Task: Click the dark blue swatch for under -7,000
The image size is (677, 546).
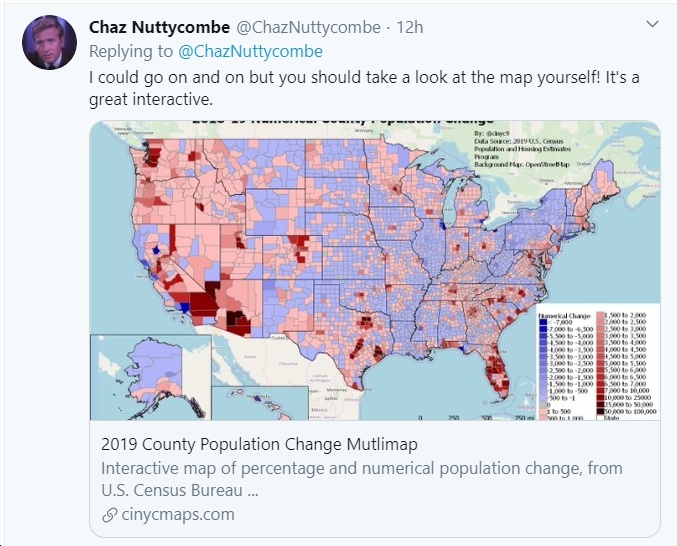Action: pos(543,322)
